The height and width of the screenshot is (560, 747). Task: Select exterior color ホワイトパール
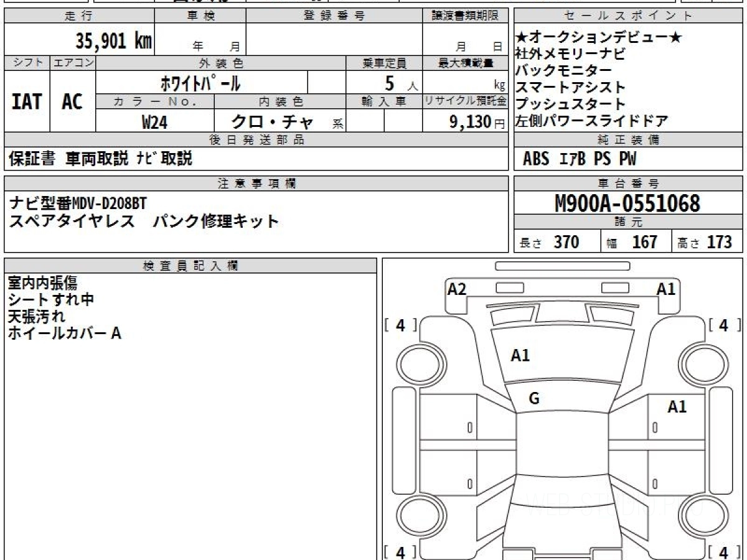tap(200, 82)
